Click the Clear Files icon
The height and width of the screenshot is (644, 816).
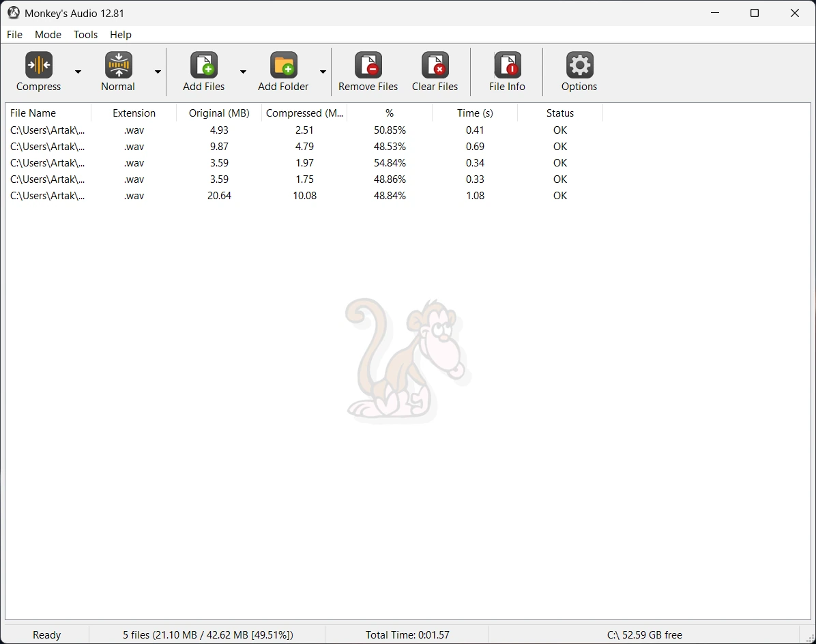[x=435, y=65]
